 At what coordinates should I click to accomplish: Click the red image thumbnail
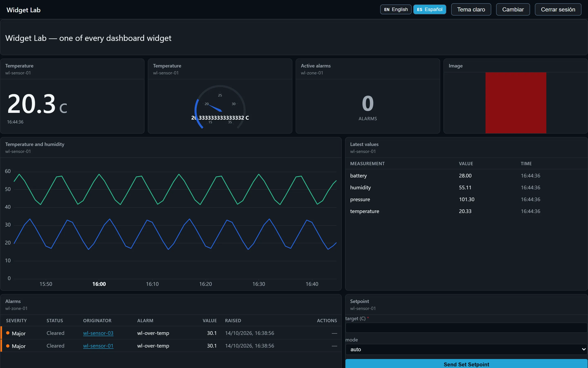516,103
